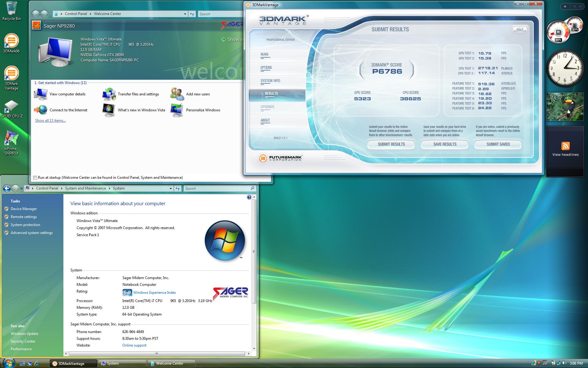Open Advanced system settings link

pos(32,233)
